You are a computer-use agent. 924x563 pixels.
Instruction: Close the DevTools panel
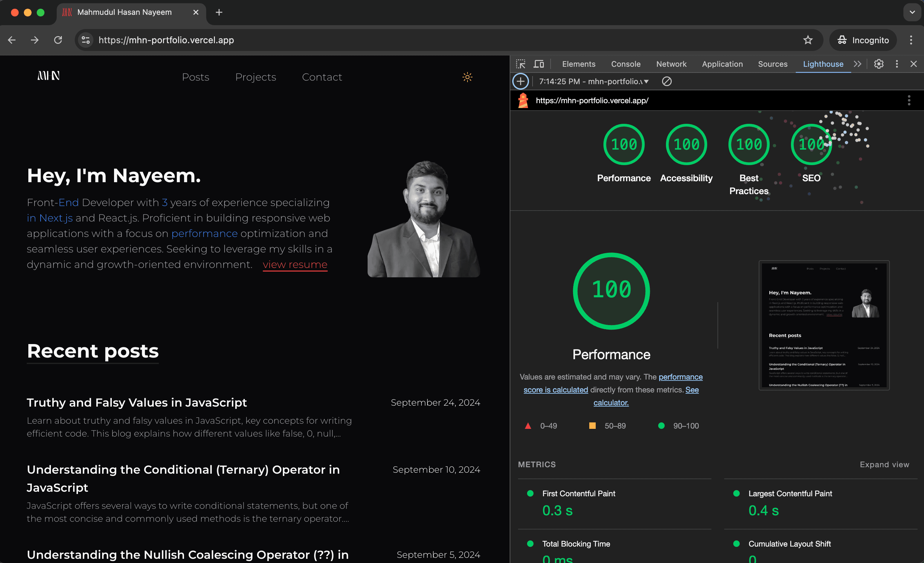[913, 64]
